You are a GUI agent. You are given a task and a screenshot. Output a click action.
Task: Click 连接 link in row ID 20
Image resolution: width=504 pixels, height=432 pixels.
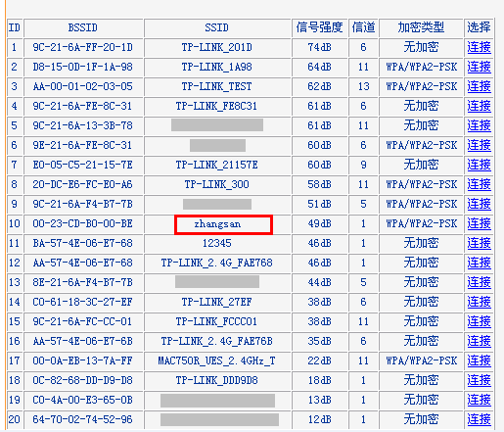pyautogui.click(x=479, y=419)
